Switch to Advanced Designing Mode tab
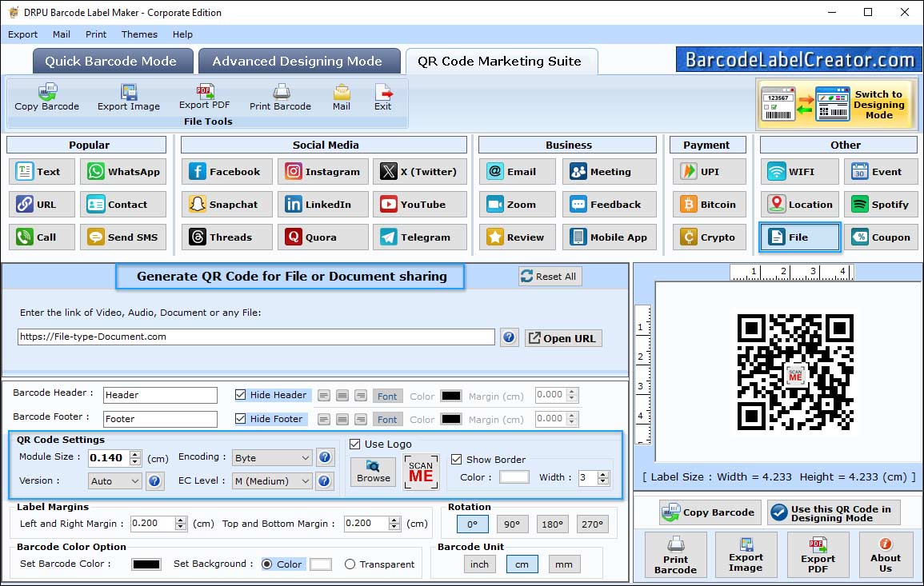The image size is (924, 586). click(298, 62)
